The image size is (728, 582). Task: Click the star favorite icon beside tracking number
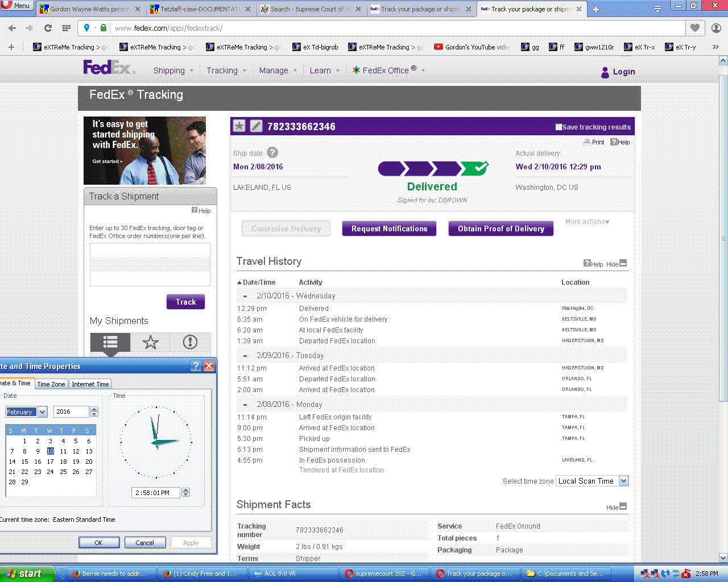coord(239,126)
